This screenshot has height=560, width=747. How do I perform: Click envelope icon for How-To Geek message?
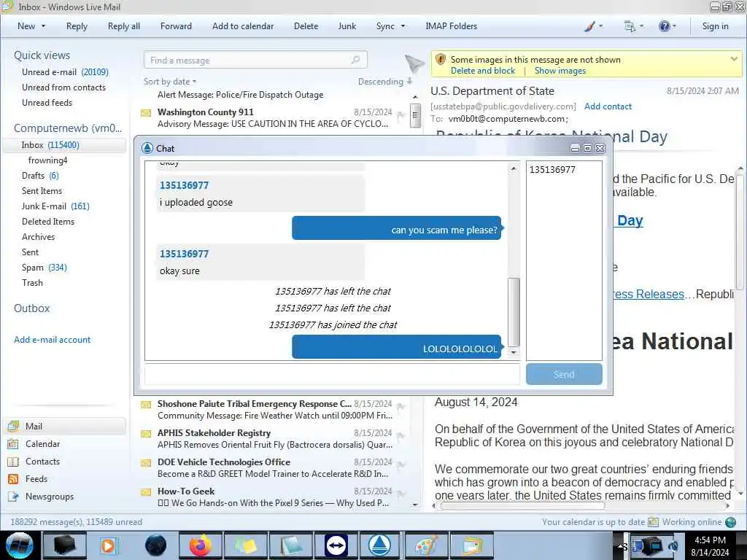point(146,492)
